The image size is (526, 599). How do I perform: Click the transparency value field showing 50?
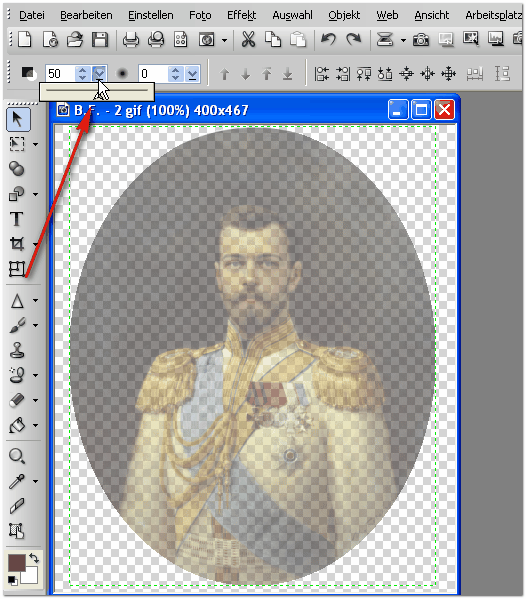(60, 73)
